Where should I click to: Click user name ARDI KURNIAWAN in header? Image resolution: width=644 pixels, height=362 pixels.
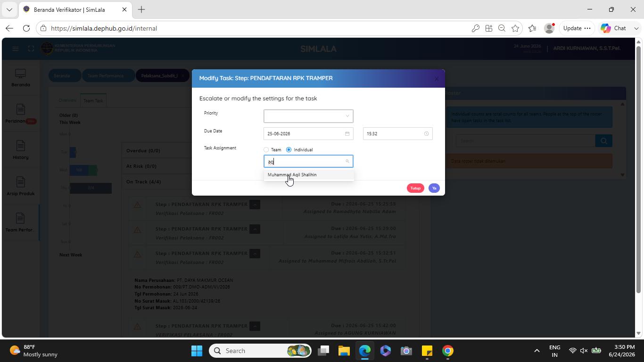click(586, 48)
